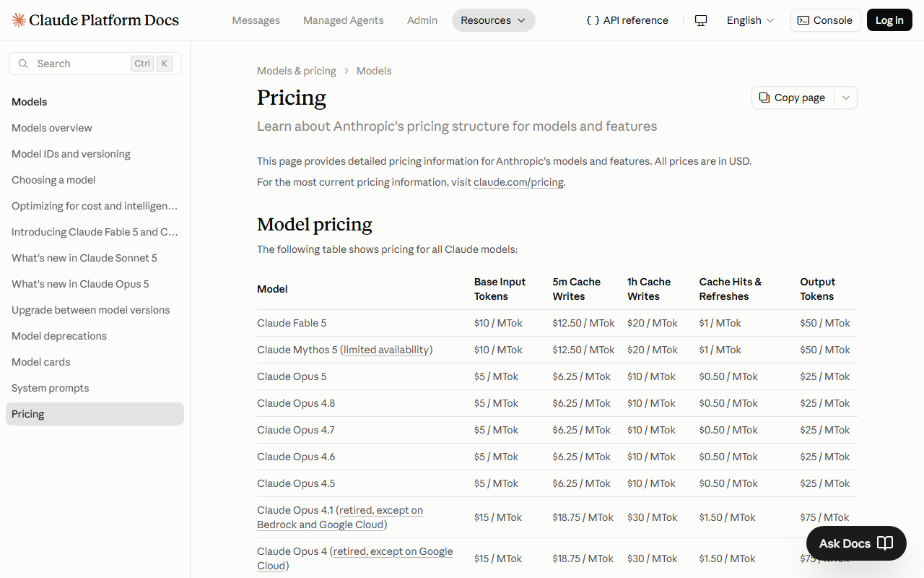Click the API reference braces icon
Screen dimensions: 924x578
click(593, 20)
